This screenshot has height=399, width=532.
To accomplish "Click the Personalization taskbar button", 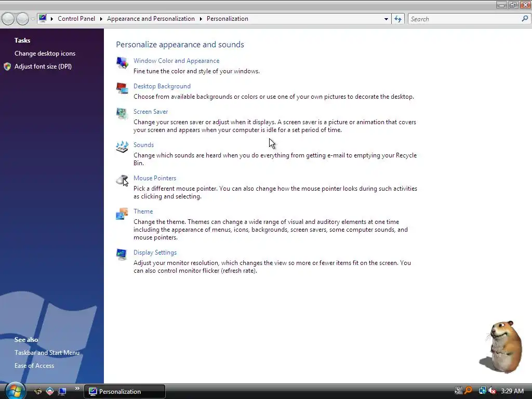I will point(125,392).
